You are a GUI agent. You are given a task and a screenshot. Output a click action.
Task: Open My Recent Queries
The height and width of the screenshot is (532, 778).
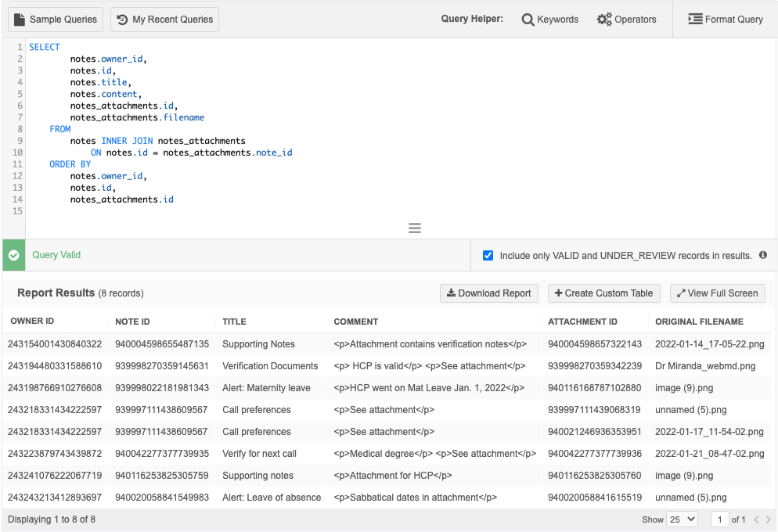pyautogui.click(x=164, y=20)
